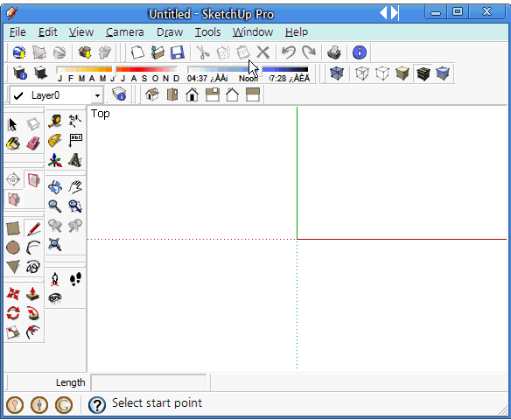Choose the Arc tool
The image size is (511, 420).
pos(33,248)
